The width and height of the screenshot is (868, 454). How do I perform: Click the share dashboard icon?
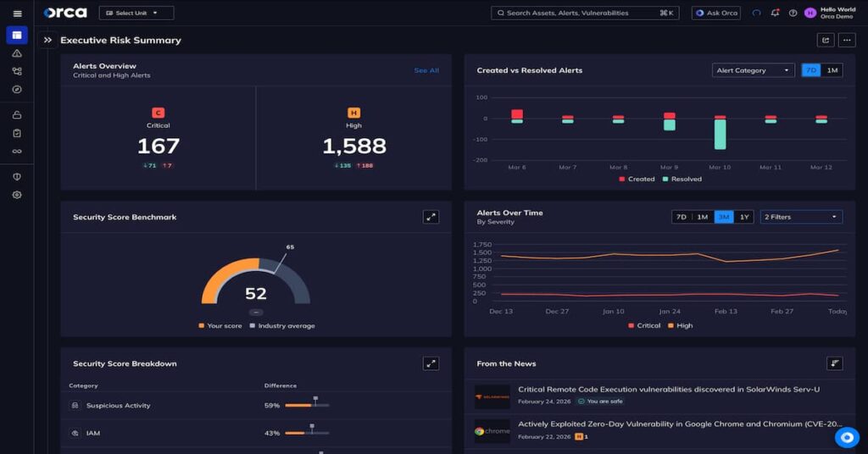pyautogui.click(x=826, y=40)
